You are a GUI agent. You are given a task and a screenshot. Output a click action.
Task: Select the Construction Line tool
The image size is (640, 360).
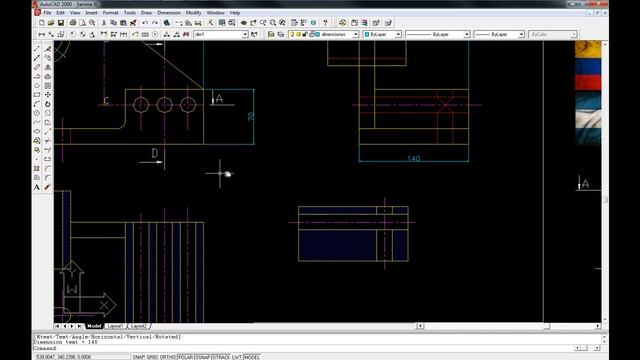pyautogui.click(x=37, y=58)
